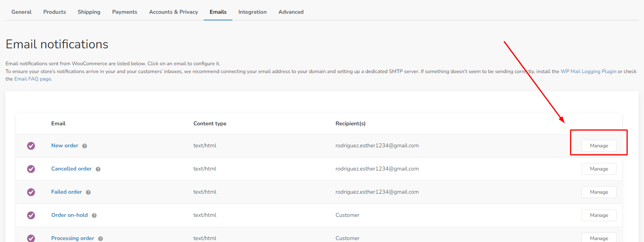Viewport: 644px width, 242px height.
Task: Open the WP Mail Logging Plugin link
Action: (588, 71)
